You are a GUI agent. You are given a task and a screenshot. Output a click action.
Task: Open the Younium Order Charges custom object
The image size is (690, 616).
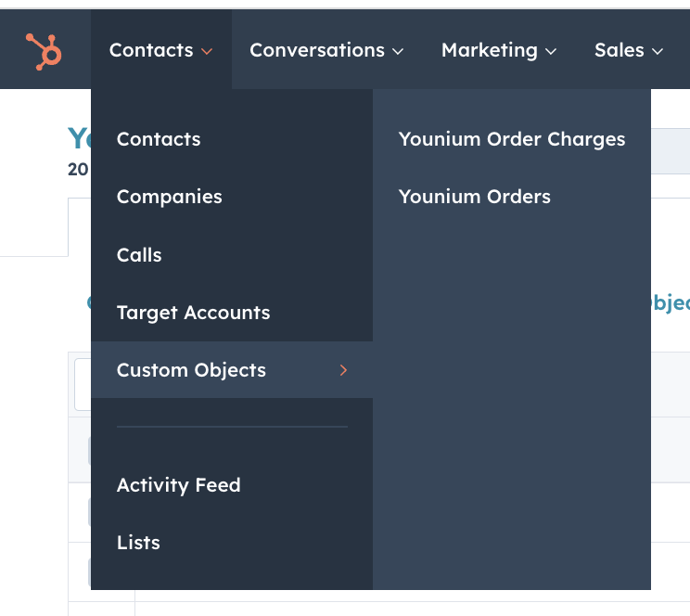tap(512, 139)
